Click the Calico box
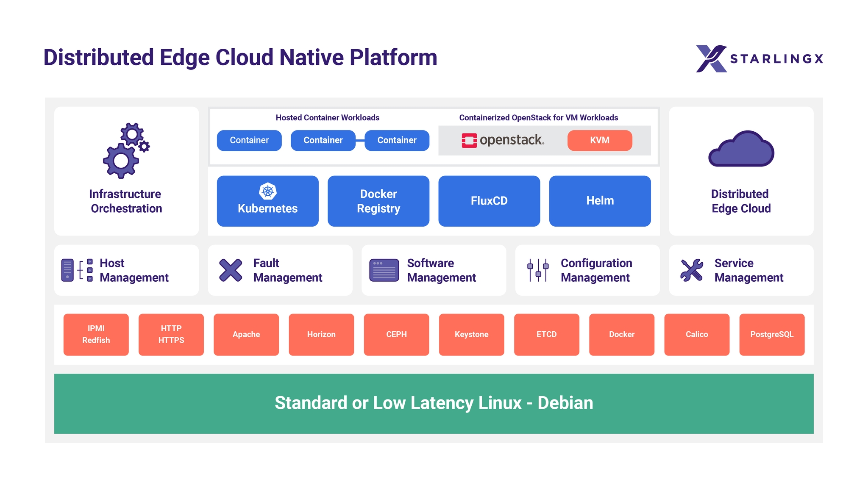This screenshot has width=868, height=488. 696,334
